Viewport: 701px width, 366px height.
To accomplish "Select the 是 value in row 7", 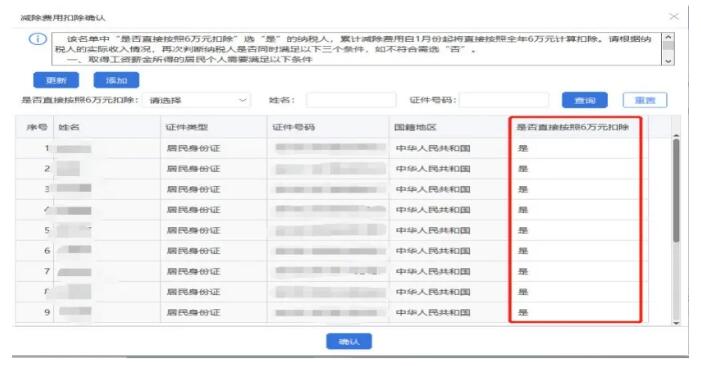I will [x=523, y=271].
